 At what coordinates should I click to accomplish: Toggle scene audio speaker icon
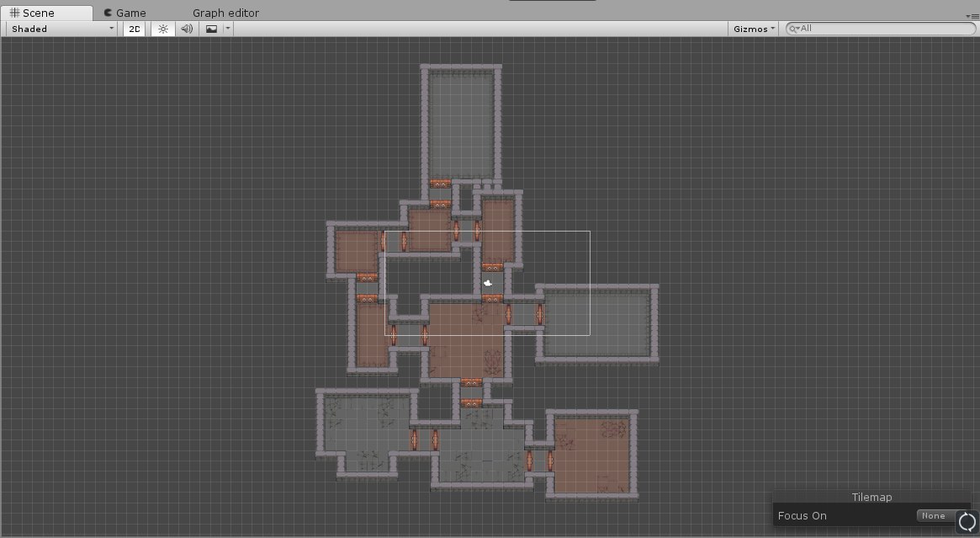tap(187, 29)
